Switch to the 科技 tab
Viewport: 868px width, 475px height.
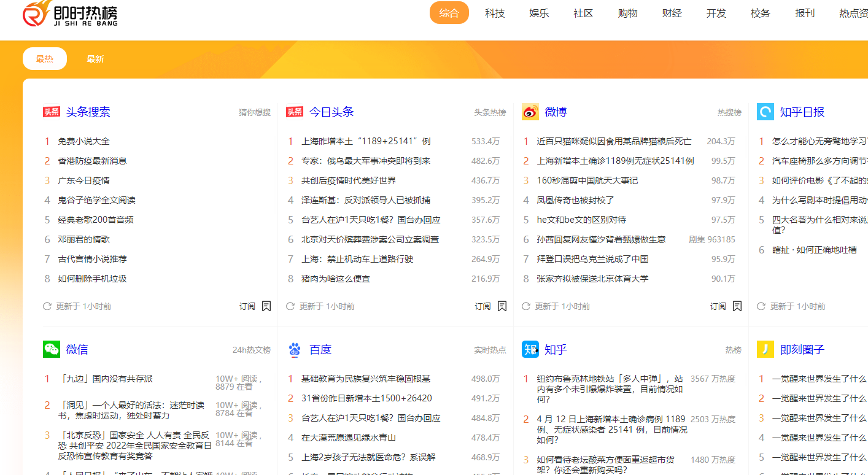click(495, 13)
